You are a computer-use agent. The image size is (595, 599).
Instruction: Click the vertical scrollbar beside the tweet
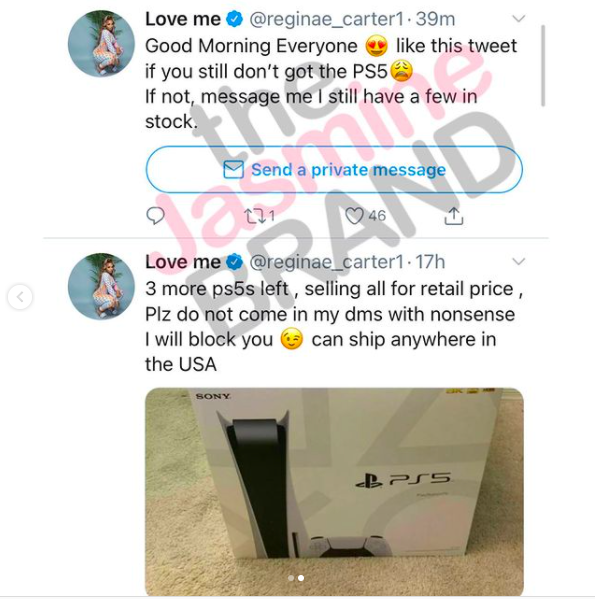543,66
